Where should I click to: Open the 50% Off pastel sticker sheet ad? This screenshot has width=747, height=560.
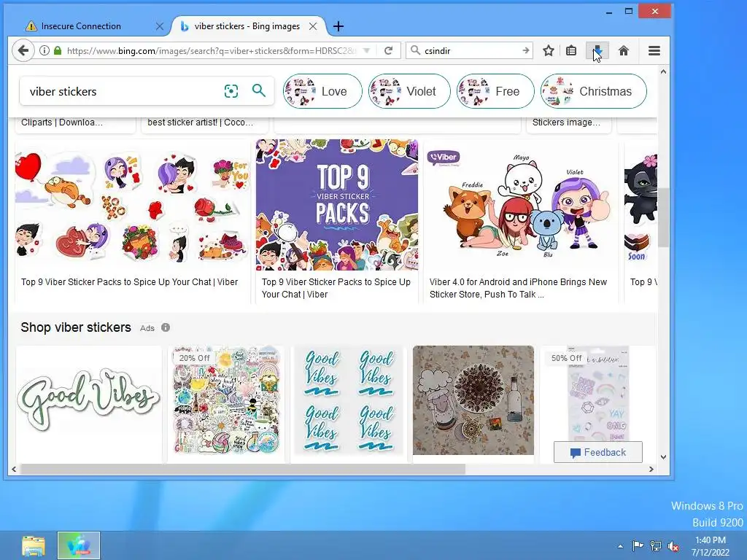tap(598, 394)
